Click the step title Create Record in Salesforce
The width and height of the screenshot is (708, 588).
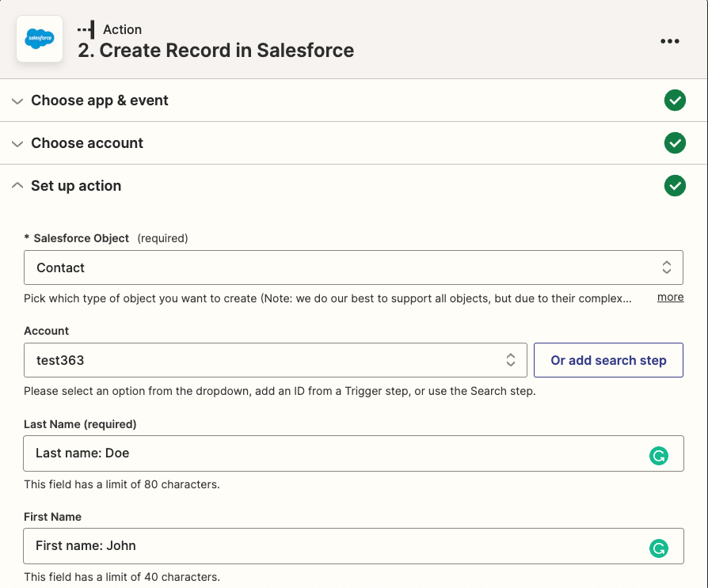216,50
